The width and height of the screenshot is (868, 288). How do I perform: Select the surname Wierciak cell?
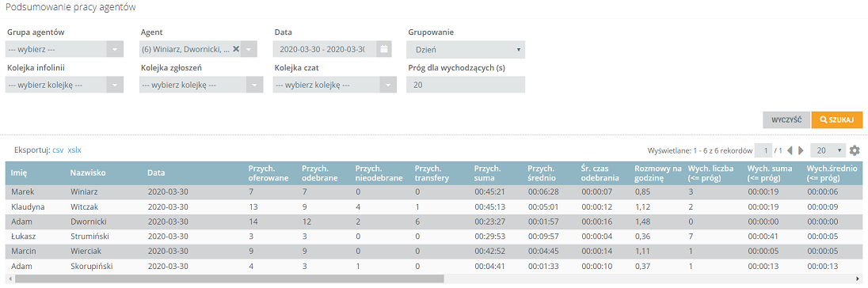(86, 252)
